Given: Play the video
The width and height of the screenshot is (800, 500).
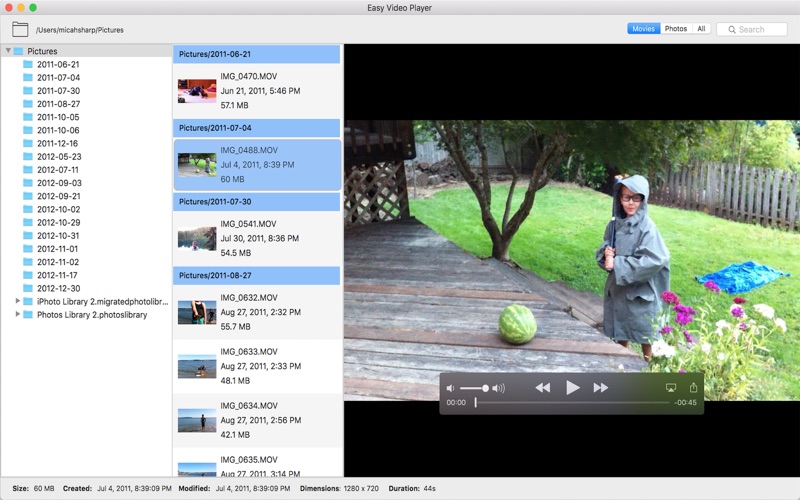Looking at the screenshot, I should click(572, 388).
